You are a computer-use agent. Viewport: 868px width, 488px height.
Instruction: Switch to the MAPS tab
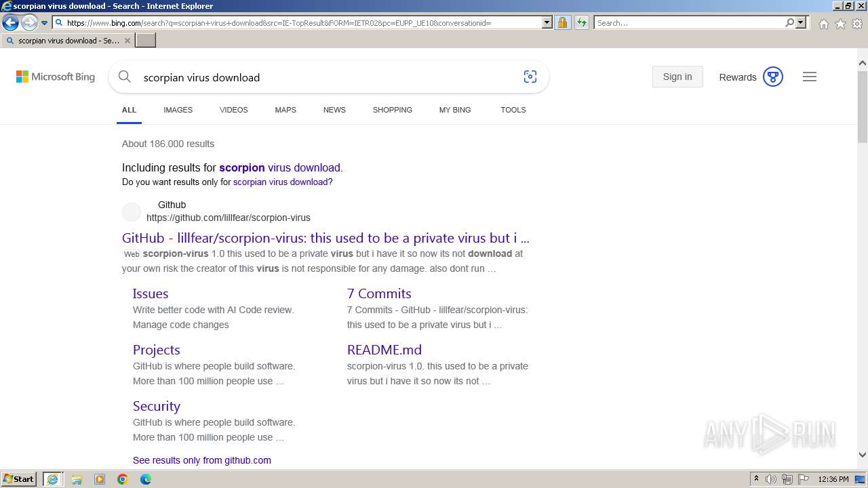pos(285,110)
